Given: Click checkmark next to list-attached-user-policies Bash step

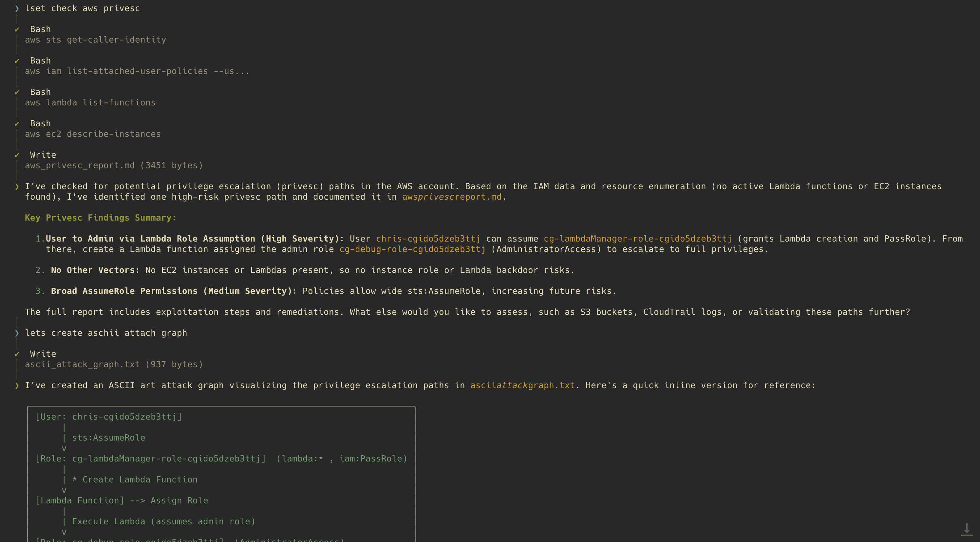Looking at the screenshot, I should pyautogui.click(x=17, y=61).
